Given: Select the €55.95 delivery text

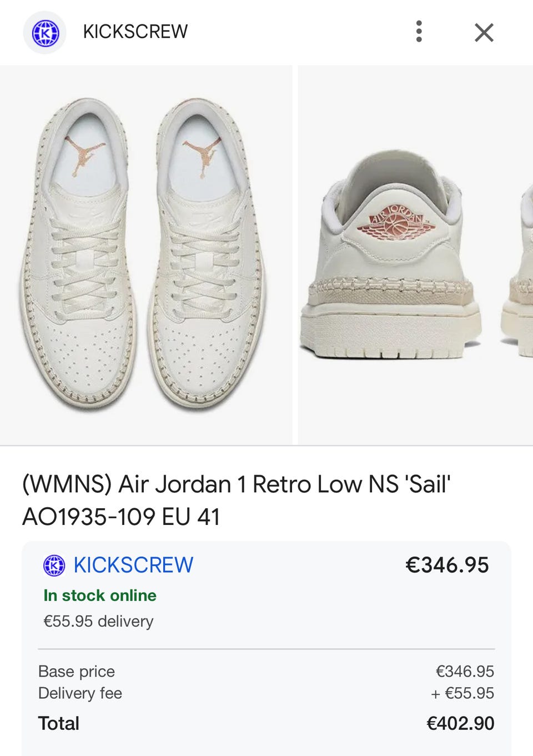Looking at the screenshot, I should tap(98, 621).
